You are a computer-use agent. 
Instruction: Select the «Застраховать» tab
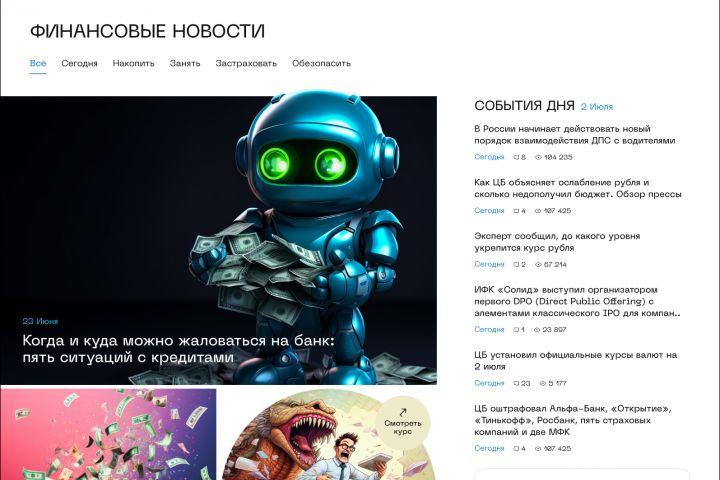click(x=246, y=63)
